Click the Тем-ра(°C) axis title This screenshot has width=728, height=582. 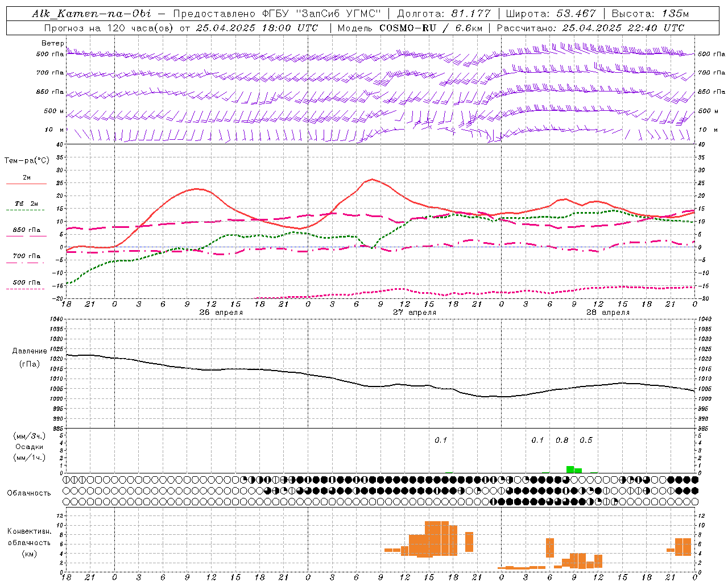pyautogui.click(x=27, y=161)
